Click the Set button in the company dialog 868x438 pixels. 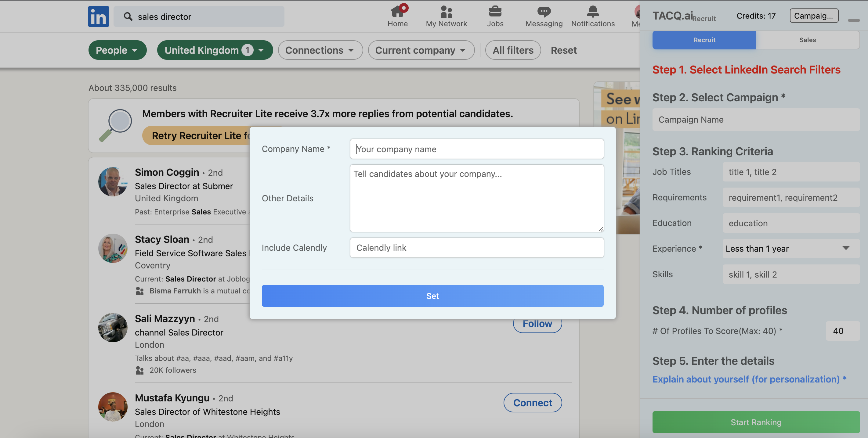[x=432, y=296]
